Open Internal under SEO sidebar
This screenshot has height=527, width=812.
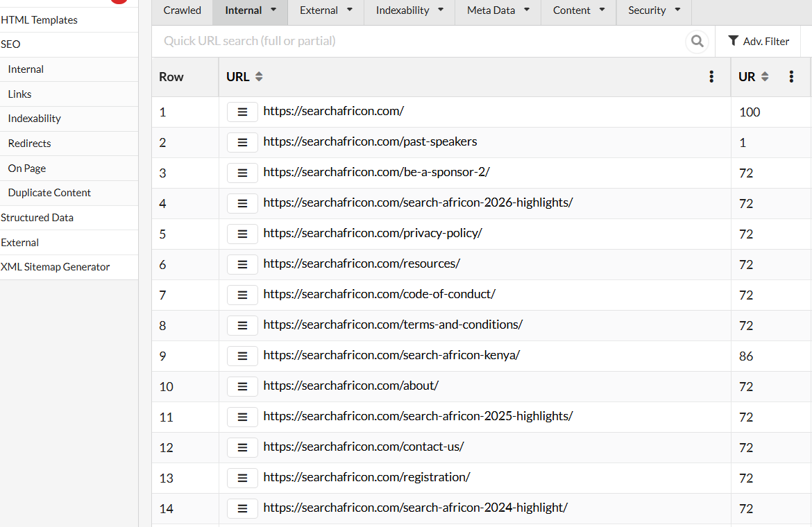[x=69, y=69]
